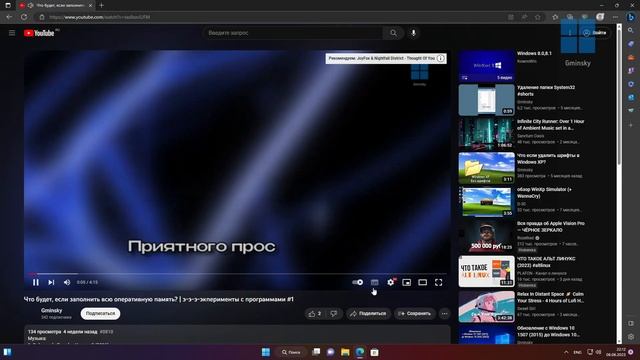Enable theater mode in player

point(422,282)
